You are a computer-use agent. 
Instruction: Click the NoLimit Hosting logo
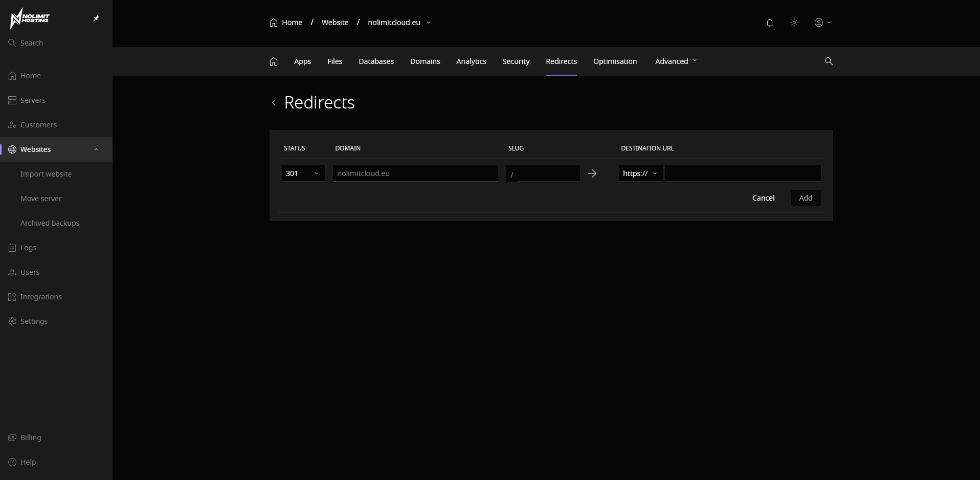tap(30, 18)
